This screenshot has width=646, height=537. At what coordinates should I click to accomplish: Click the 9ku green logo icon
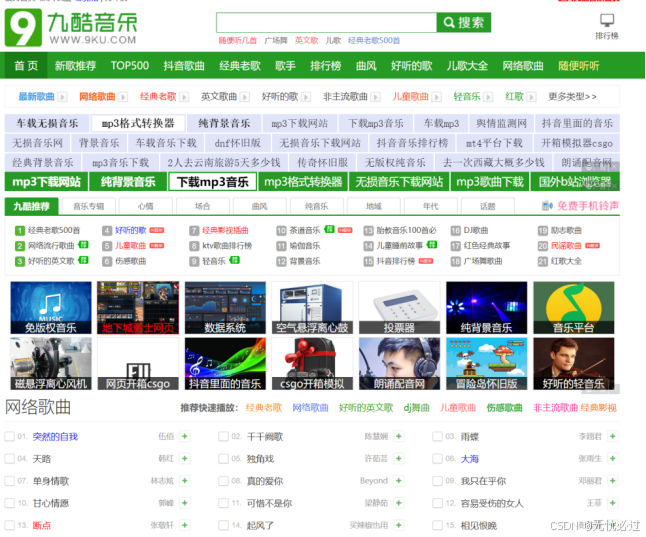23,27
